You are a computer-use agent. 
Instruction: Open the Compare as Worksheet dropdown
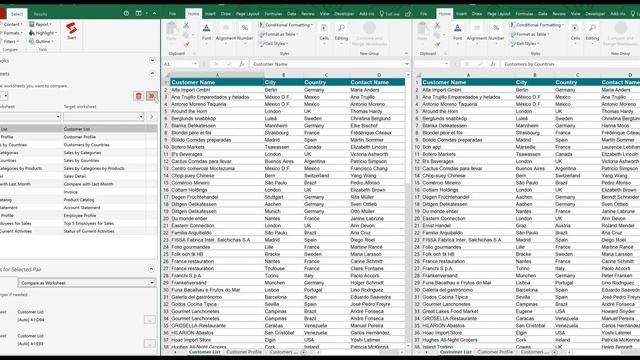pos(87,283)
